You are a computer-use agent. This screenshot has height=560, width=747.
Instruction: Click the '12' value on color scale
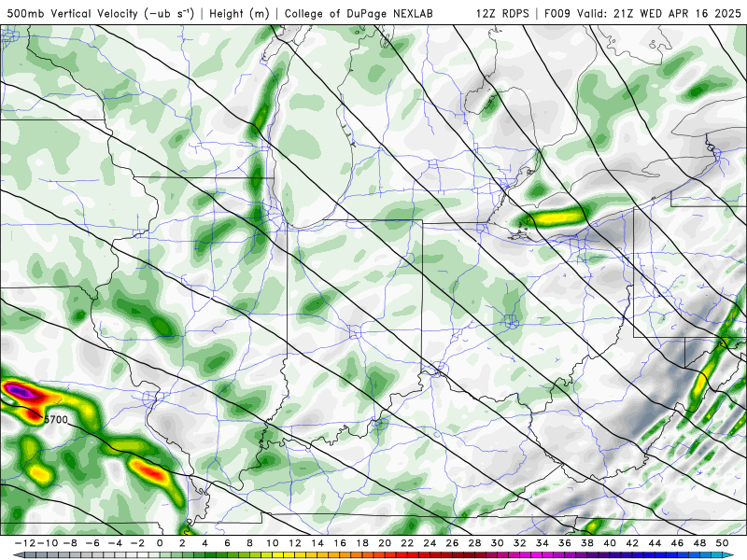[x=294, y=543]
